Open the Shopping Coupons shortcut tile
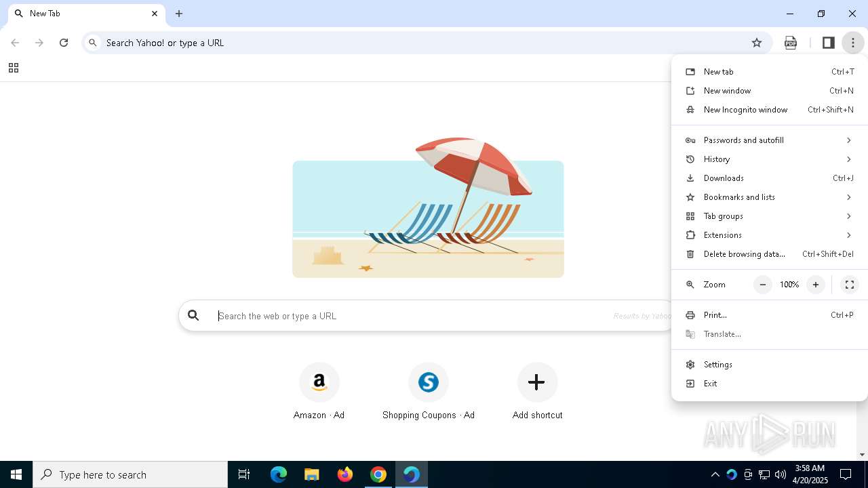This screenshot has height=488, width=868. 429,391
